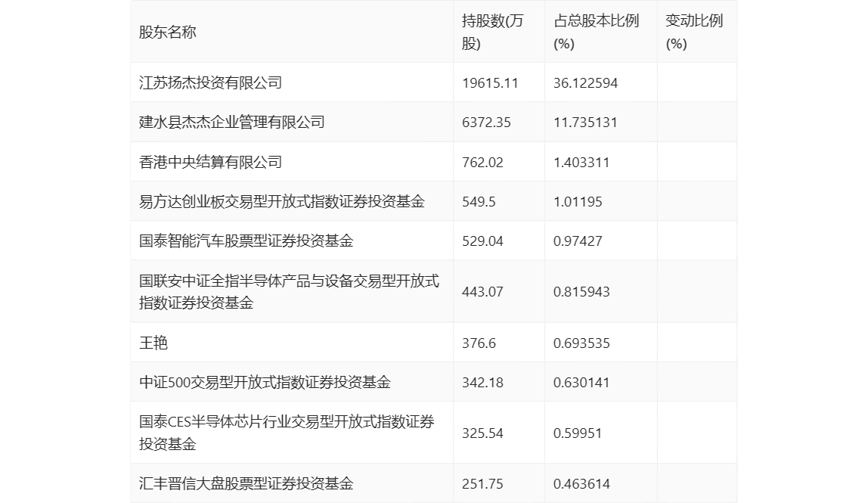This screenshot has width=868, height=503.
Task: Select the 251.75 shares value
Action: [x=482, y=484]
